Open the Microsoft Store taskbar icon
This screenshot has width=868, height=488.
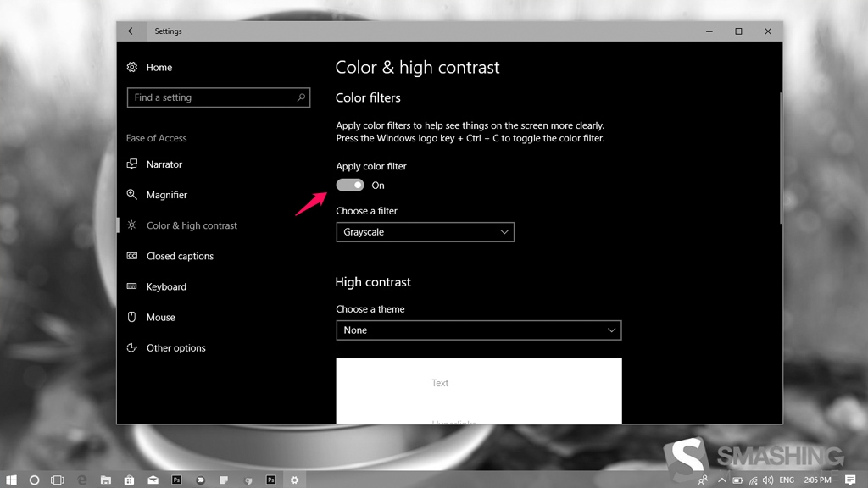129,480
